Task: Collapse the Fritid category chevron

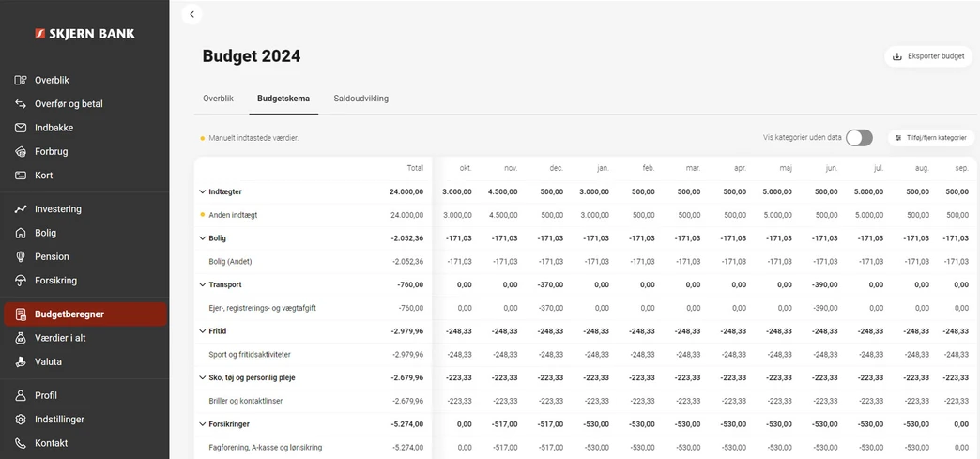Action: [x=202, y=331]
